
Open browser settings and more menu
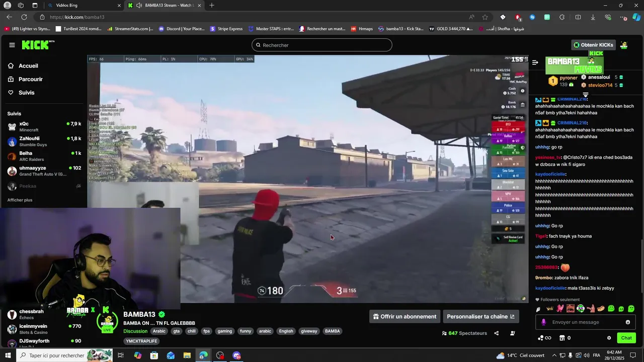pos(624,17)
